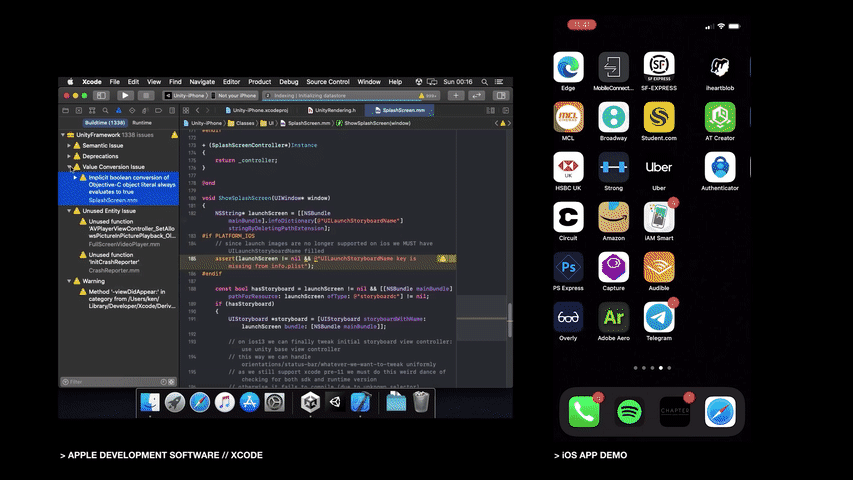Switch to the UnityRendering.h tab

331,110
